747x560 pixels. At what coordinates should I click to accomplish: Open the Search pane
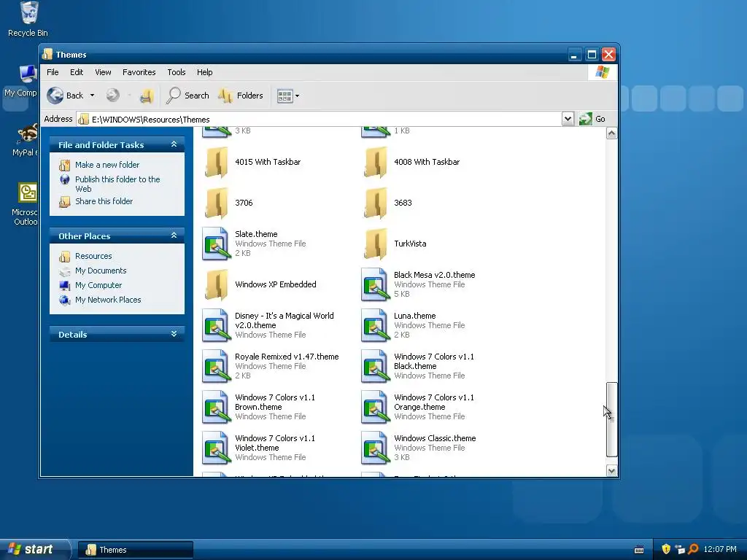[x=187, y=96]
